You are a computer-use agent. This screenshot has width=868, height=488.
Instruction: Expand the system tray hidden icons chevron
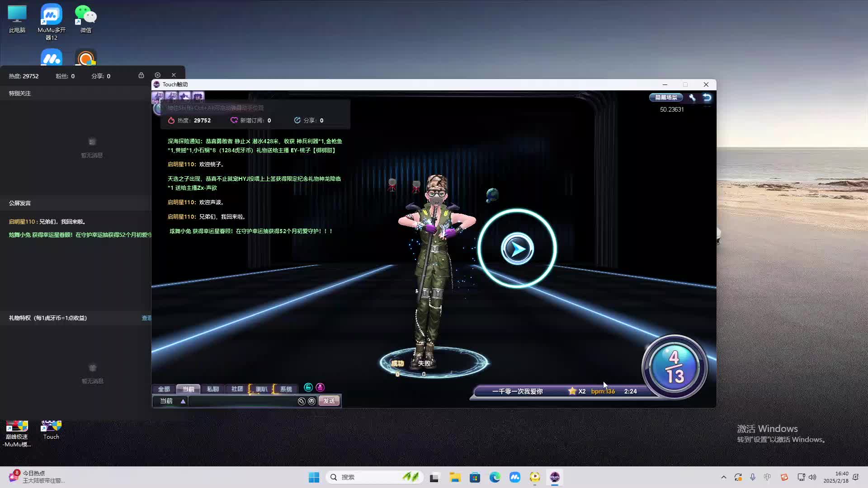click(x=723, y=477)
